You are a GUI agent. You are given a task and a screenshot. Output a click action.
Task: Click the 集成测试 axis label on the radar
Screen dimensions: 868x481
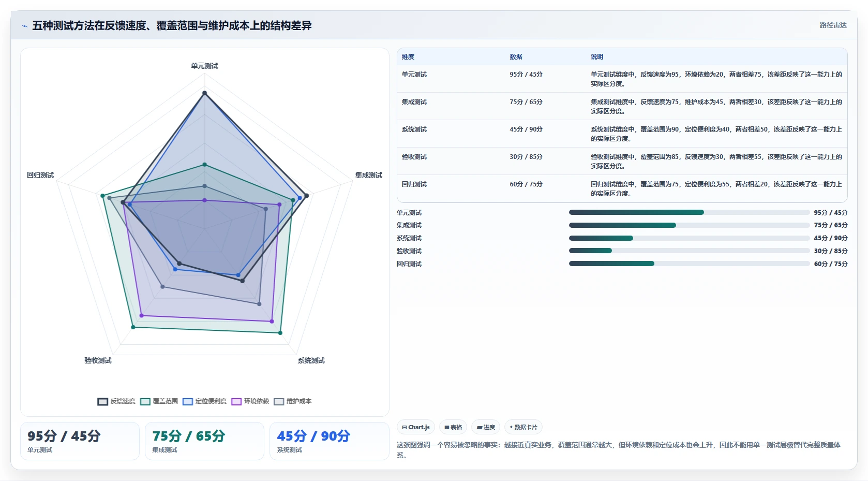pos(368,175)
